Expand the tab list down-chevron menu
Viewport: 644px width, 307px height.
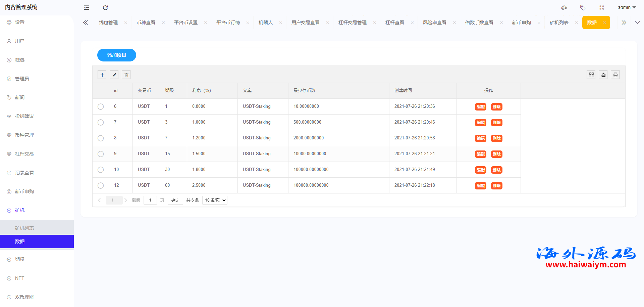[637, 23]
